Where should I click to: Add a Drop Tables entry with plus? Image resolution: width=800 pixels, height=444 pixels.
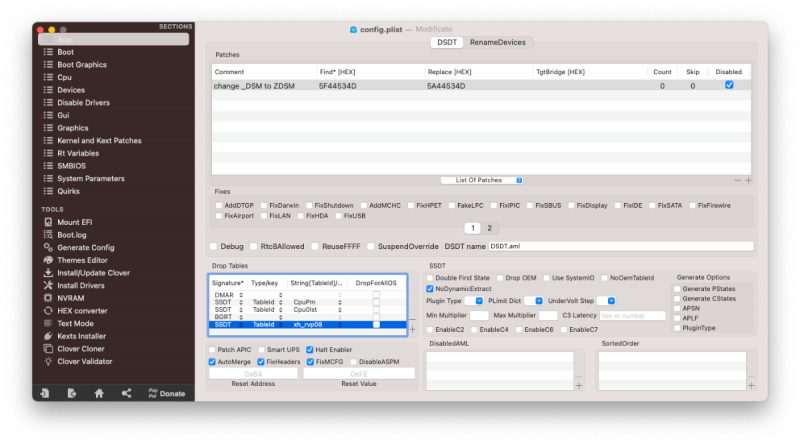pos(412,330)
